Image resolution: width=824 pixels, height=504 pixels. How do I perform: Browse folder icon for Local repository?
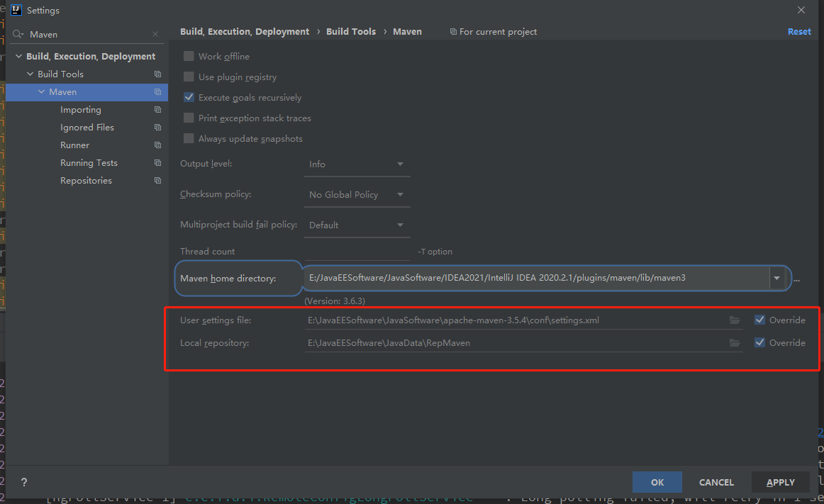734,342
